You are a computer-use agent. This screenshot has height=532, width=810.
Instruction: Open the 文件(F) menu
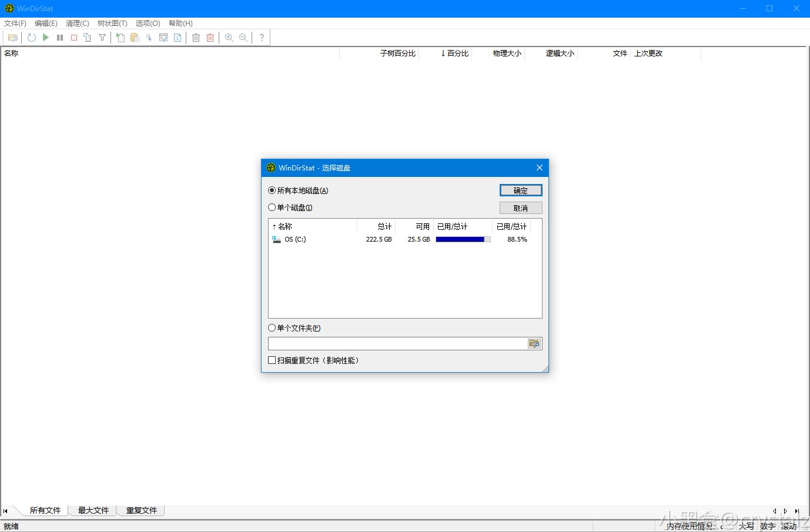15,24
